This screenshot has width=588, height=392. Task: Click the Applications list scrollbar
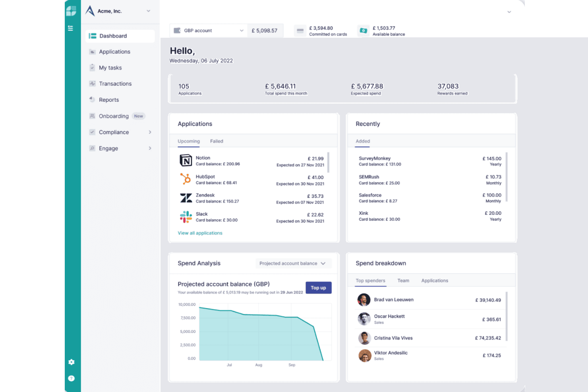328,162
